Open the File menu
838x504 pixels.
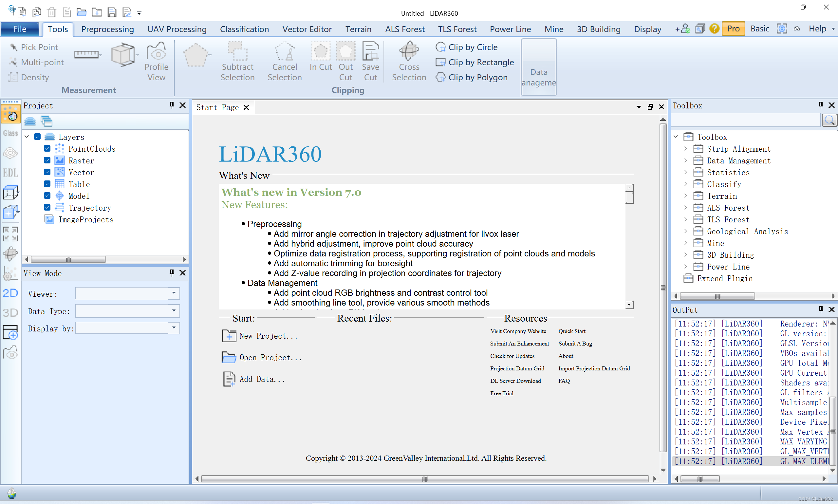point(20,29)
